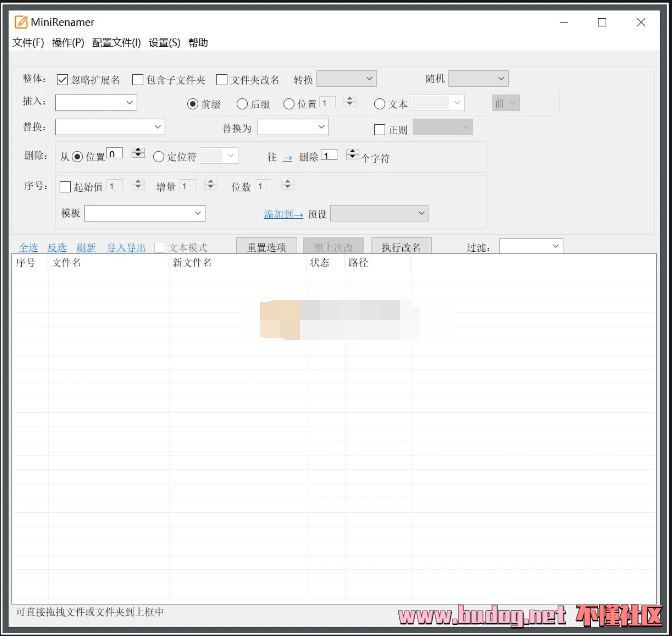Open the 配置文件(I) menu
The width and height of the screenshot is (672, 636).
116,43
